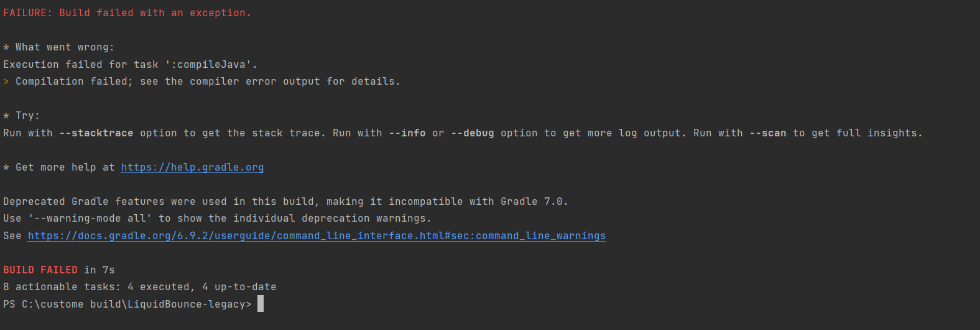Open the docs.gradle.org command line warnings link
This screenshot has height=330, width=980.
[x=317, y=236]
